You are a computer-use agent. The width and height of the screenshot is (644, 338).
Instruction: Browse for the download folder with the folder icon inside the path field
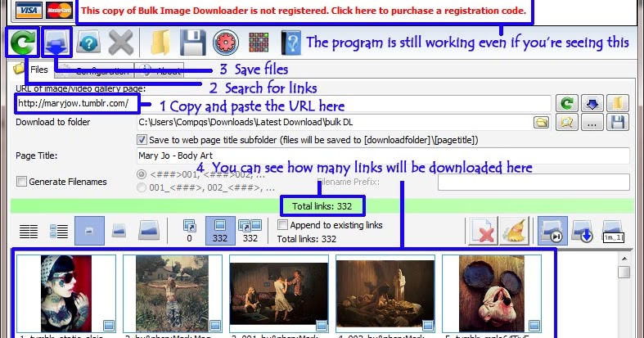(x=542, y=123)
